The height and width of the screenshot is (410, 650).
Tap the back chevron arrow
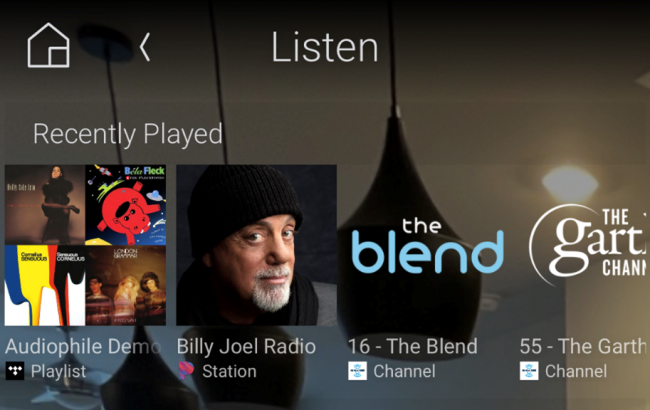coord(145,47)
